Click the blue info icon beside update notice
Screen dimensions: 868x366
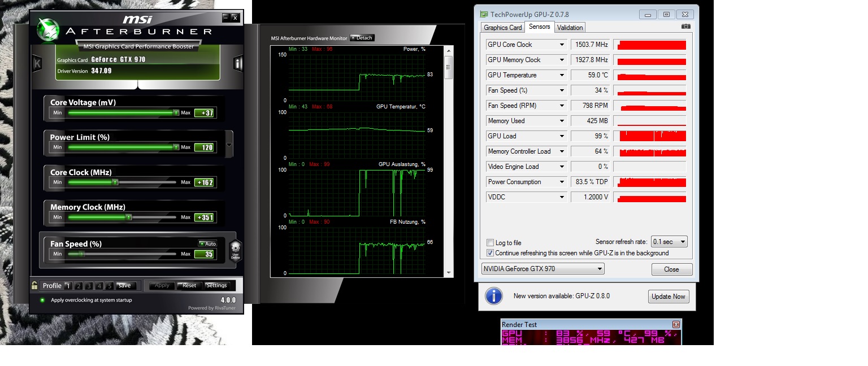coord(494,296)
